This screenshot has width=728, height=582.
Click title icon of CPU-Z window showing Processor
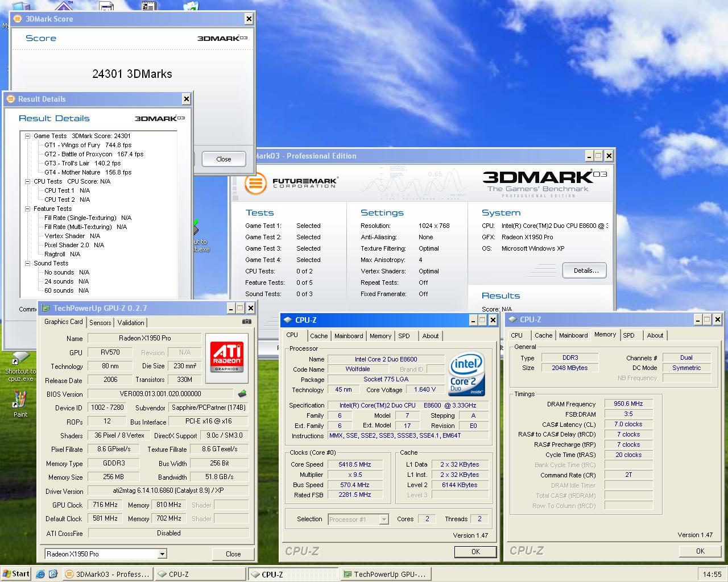[288, 320]
